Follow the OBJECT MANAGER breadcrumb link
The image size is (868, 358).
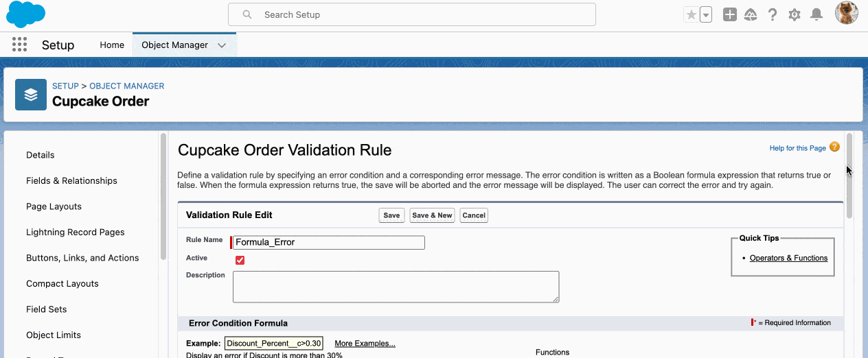point(127,86)
